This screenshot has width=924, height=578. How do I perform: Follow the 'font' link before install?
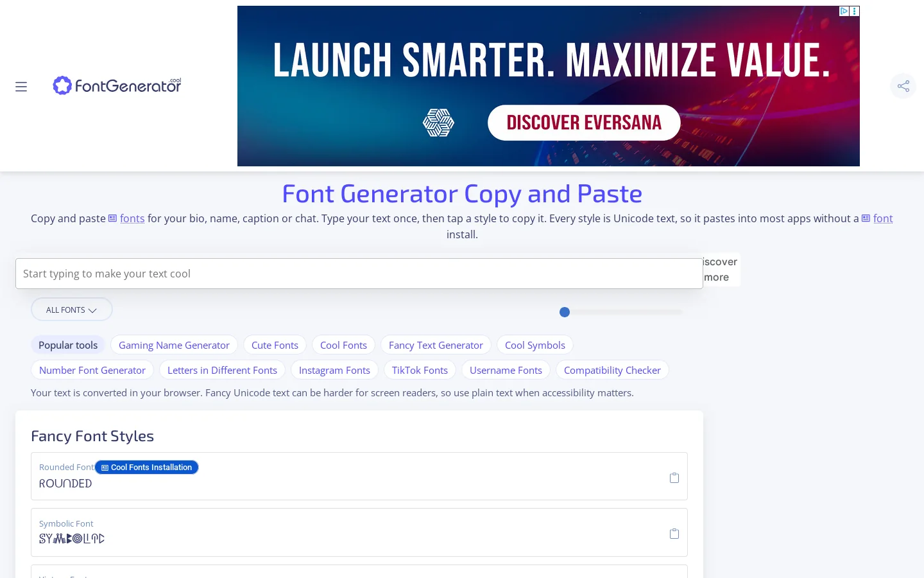point(883,218)
